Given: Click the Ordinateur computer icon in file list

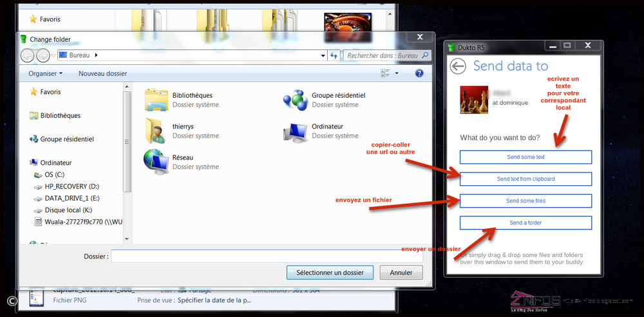Looking at the screenshot, I should click(x=296, y=132).
